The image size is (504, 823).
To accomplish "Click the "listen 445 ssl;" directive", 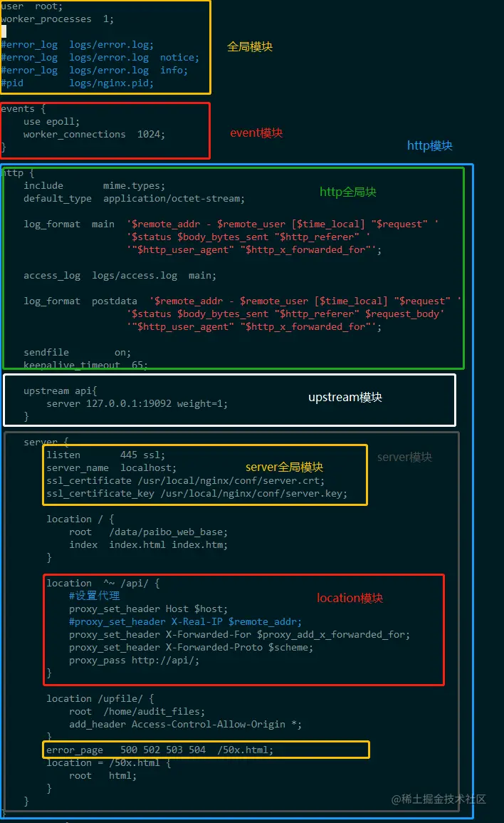I will tap(105, 455).
